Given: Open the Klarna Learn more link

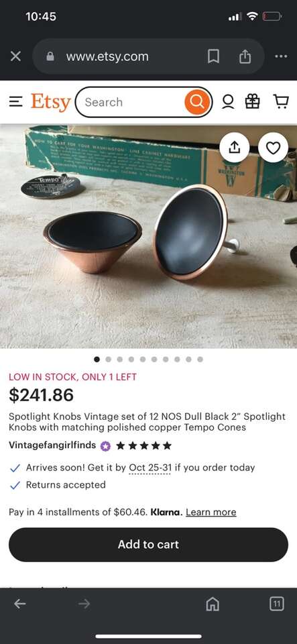Looking at the screenshot, I should [x=211, y=512].
